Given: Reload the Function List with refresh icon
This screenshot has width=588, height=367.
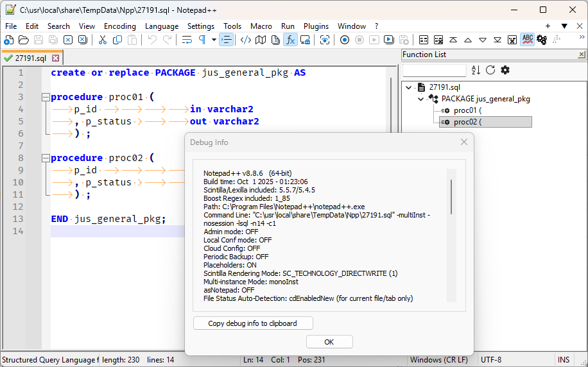Looking at the screenshot, I should point(490,70).
